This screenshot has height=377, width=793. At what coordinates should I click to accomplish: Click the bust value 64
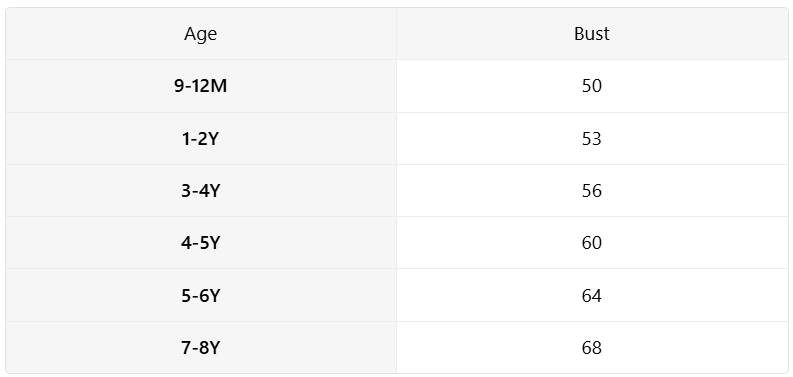592,296
